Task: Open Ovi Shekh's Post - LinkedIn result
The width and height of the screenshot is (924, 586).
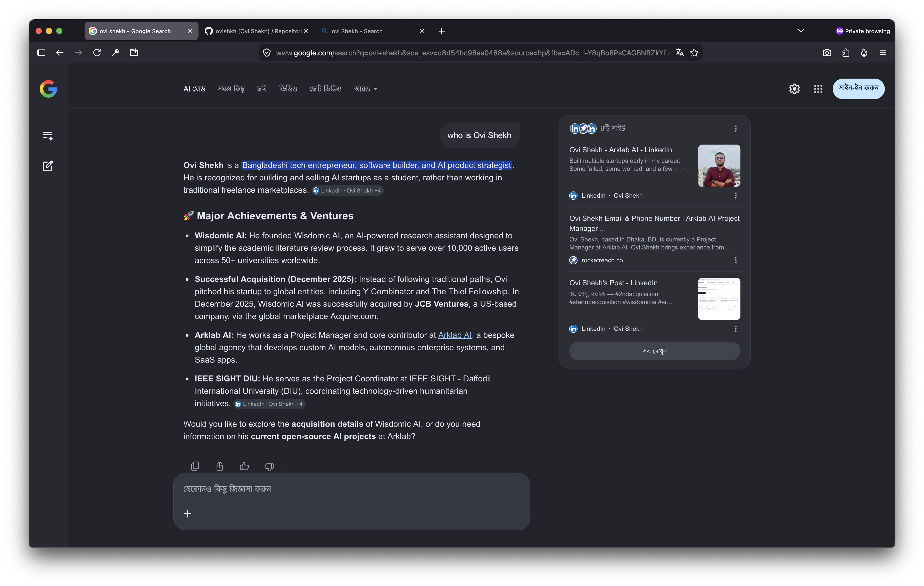Action: click(613, 283)
